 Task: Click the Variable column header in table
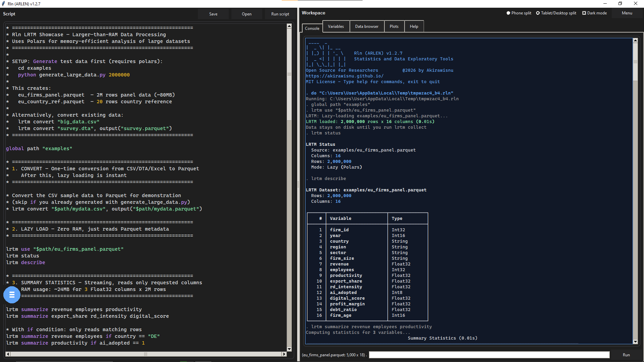(x=340, y=219)
